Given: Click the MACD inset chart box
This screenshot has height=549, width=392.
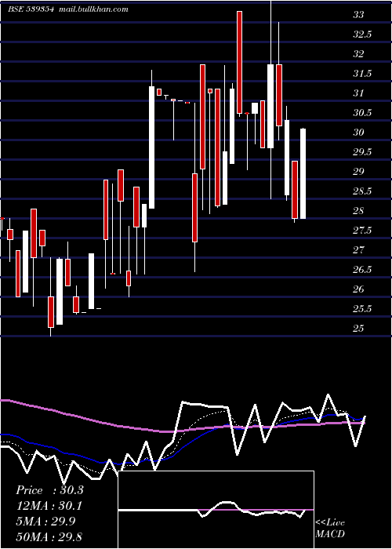Looking at the screenshot, I should pyautogui.click(x=216, y=510).
